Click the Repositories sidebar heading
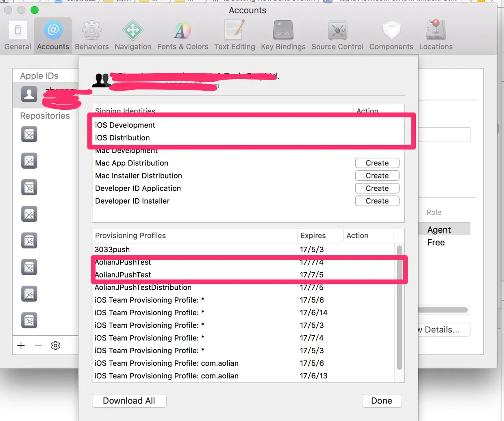 [45, 116]
